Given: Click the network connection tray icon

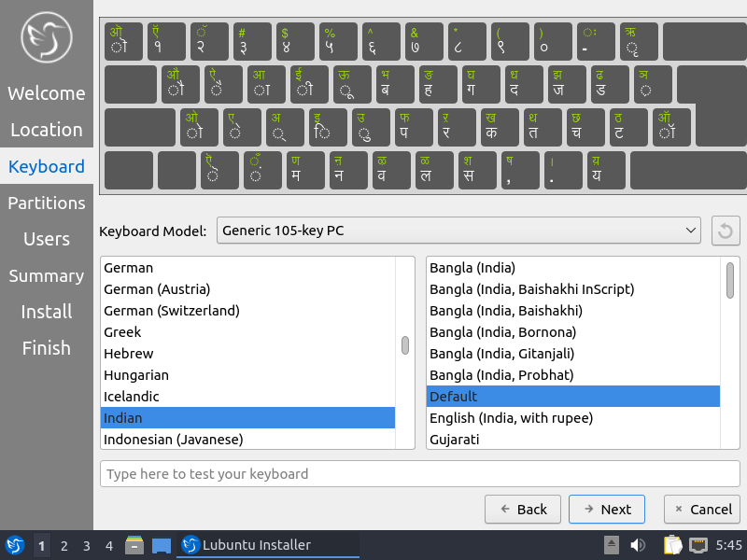Looking at the screenshot, I should (x=698, y=545).
